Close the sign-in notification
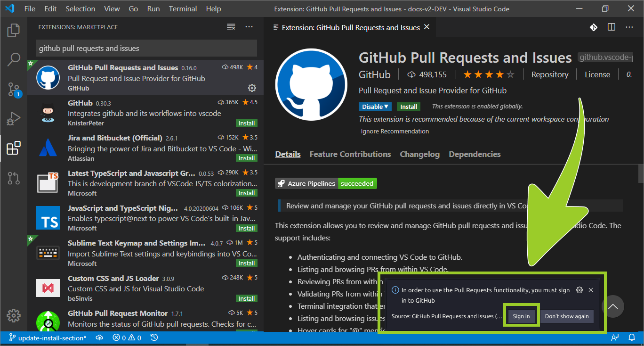Viewport: 644px width, 346px height. [x=591, y=290]
